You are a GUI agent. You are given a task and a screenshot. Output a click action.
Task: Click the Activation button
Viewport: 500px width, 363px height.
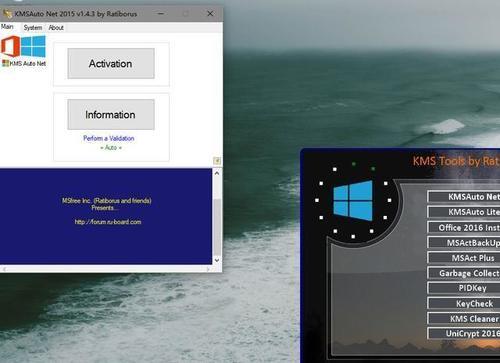(111, 64)
